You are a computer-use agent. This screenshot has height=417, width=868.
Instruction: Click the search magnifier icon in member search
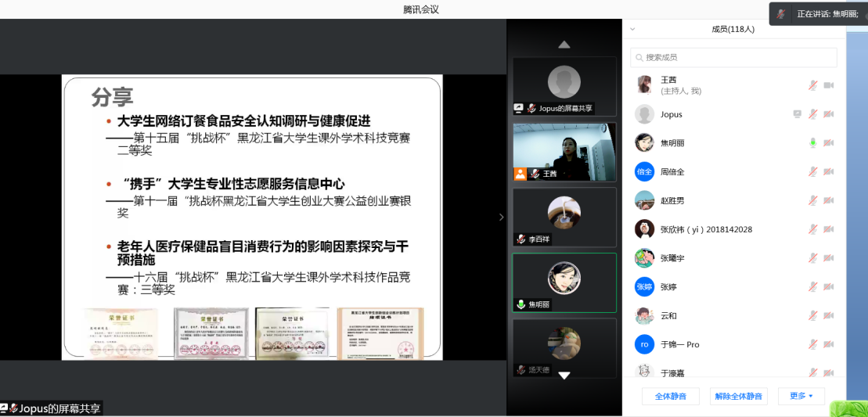(x=639, y=58)
